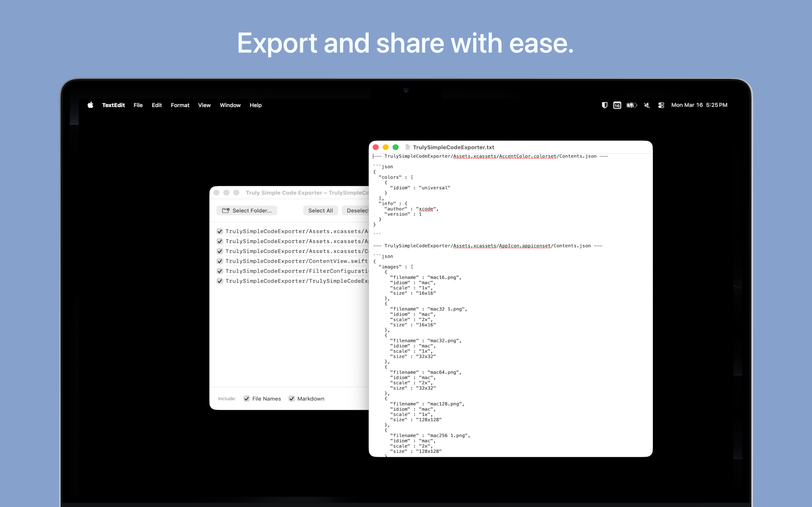Disable the File Names include option
Screen dimensions: 812x507
click(x=247, y=398)
